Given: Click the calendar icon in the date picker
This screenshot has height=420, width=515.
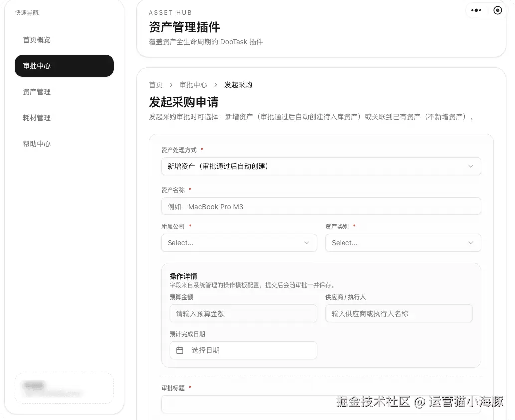Looking at the screenshot, I should tap(180, 350).
